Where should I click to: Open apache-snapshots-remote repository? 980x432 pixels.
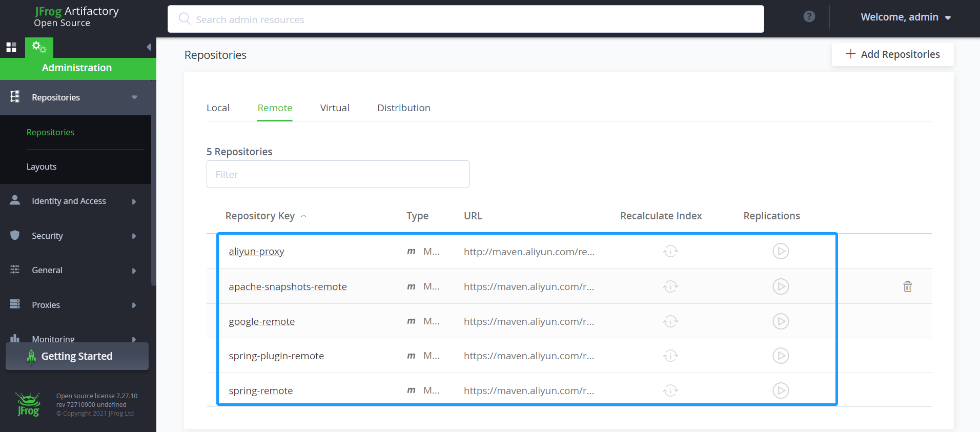[x=288, y=286]
